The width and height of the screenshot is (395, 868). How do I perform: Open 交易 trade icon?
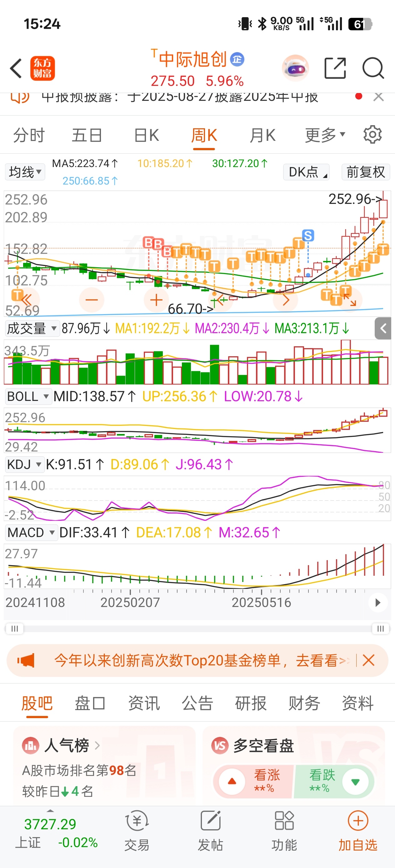click(x=137, y=821)
